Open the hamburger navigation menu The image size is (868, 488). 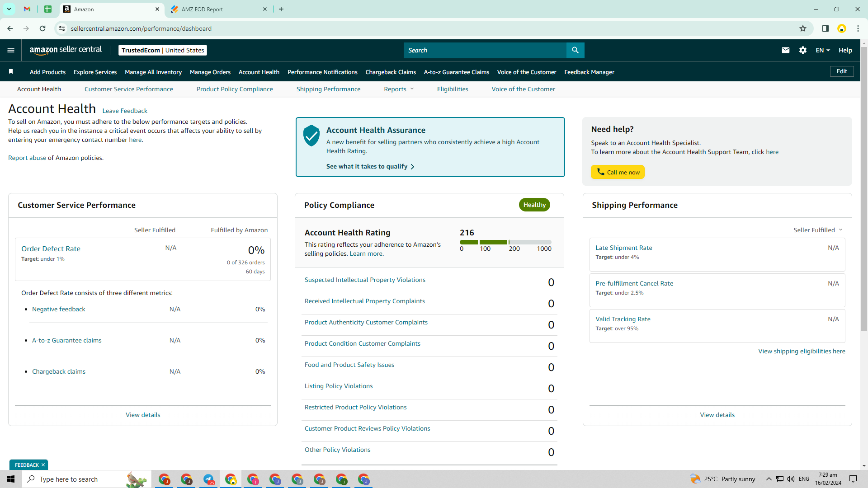pyautogui.click(x=11, y=50)
